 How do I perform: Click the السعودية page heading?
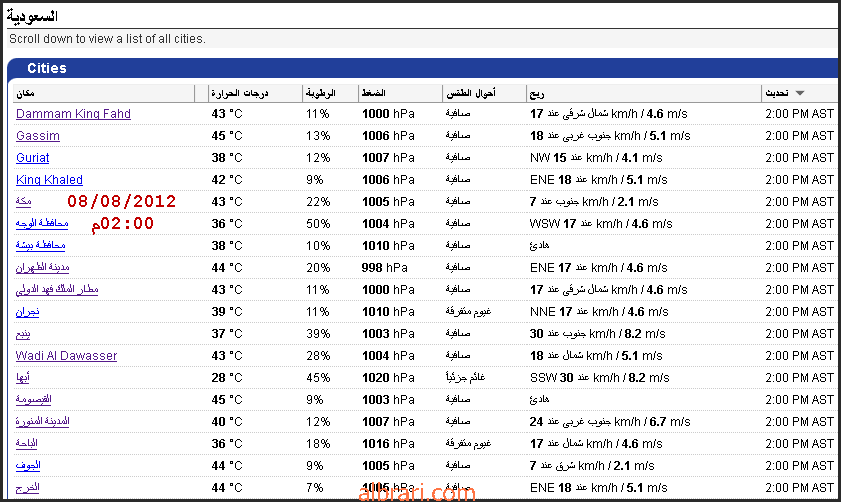32,17
